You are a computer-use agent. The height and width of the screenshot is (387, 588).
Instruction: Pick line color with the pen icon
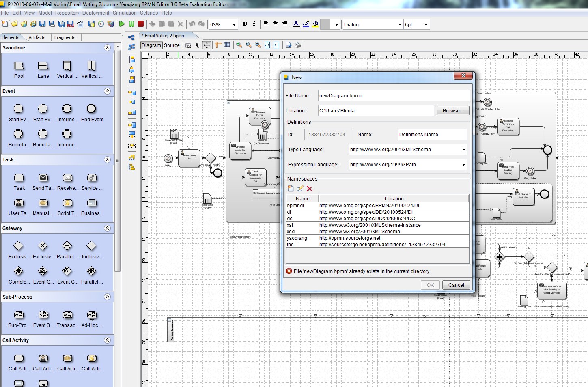[306, 24]
